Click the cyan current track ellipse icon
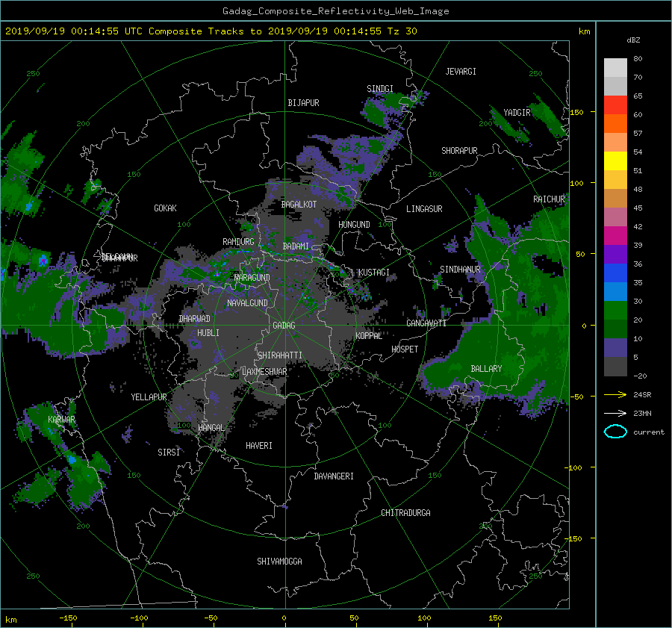Image resolution: width=672 pixels, height=628 pixels. point(615,432)
